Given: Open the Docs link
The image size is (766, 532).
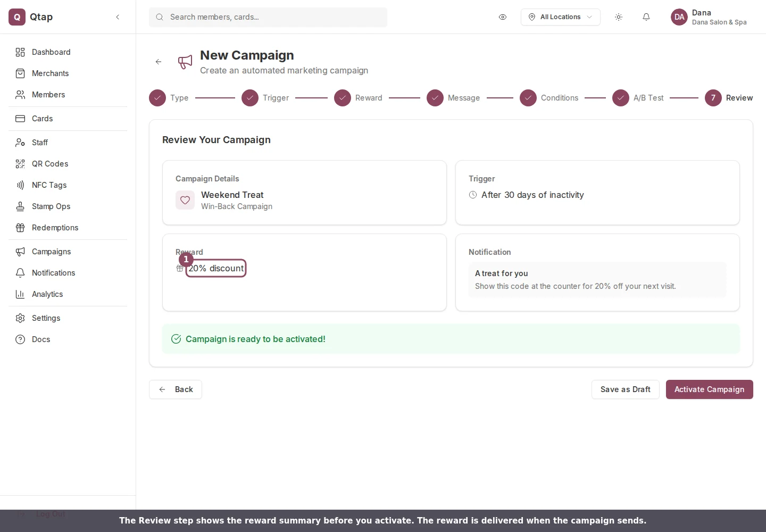Looking at the screenshot, I should (x=68, y=339).
